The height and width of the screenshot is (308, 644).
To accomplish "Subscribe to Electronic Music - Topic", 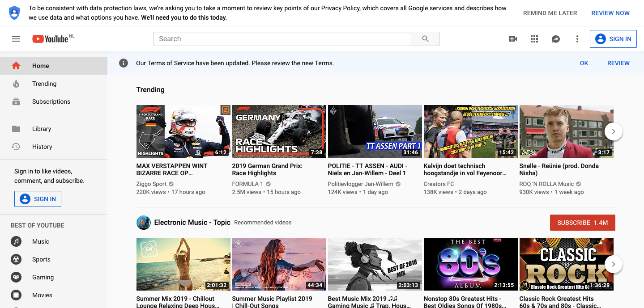I will tap(583, 223).
